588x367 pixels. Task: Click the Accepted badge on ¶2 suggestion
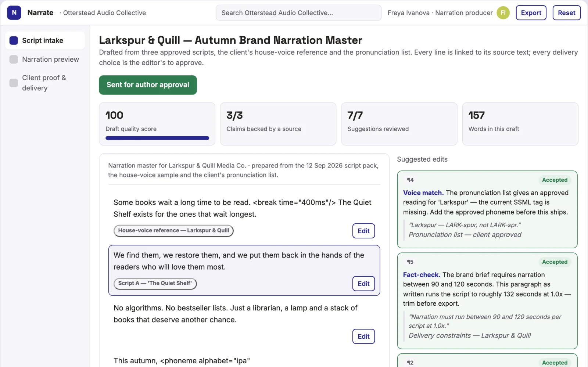[555, 363]
